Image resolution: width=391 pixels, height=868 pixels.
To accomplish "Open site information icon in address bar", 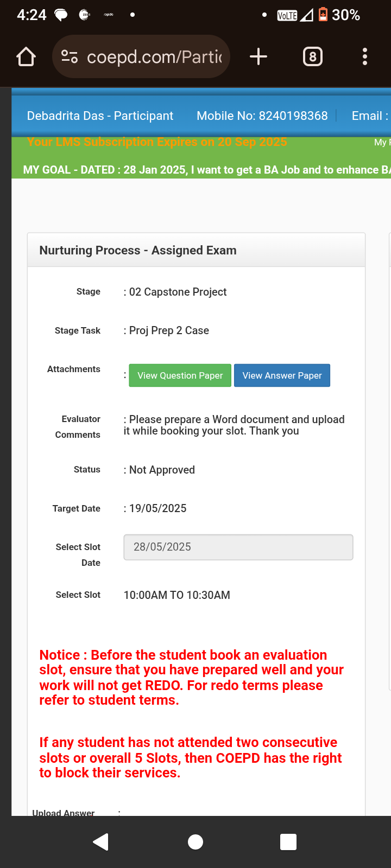I will pyautogui.click(x=70, y=56).
